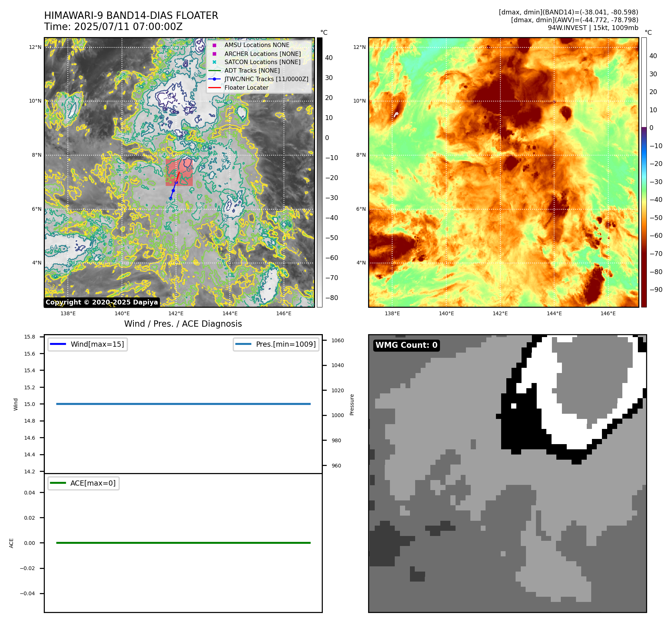Click the Wind / Pres. / ACE Diagnosis title
Image resolution: width=672 pixels, height=626 pixels.
[183, 324]
